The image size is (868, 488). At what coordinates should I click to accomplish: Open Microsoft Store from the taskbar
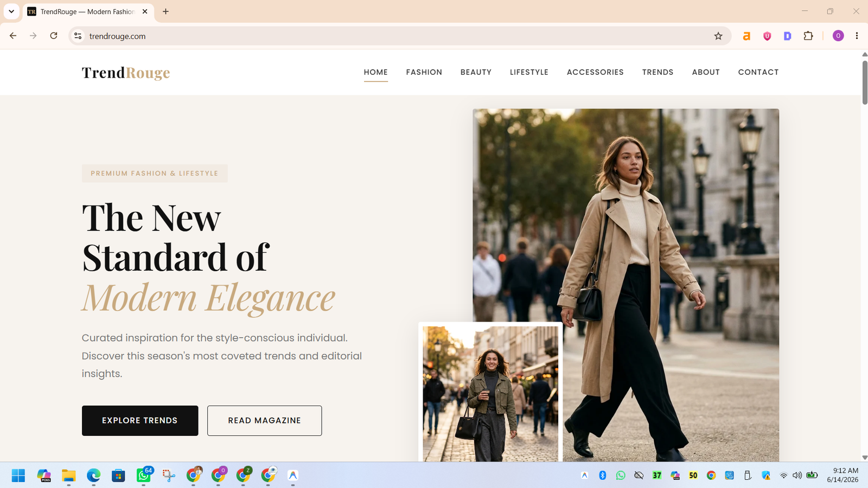(x=118, y=476)
